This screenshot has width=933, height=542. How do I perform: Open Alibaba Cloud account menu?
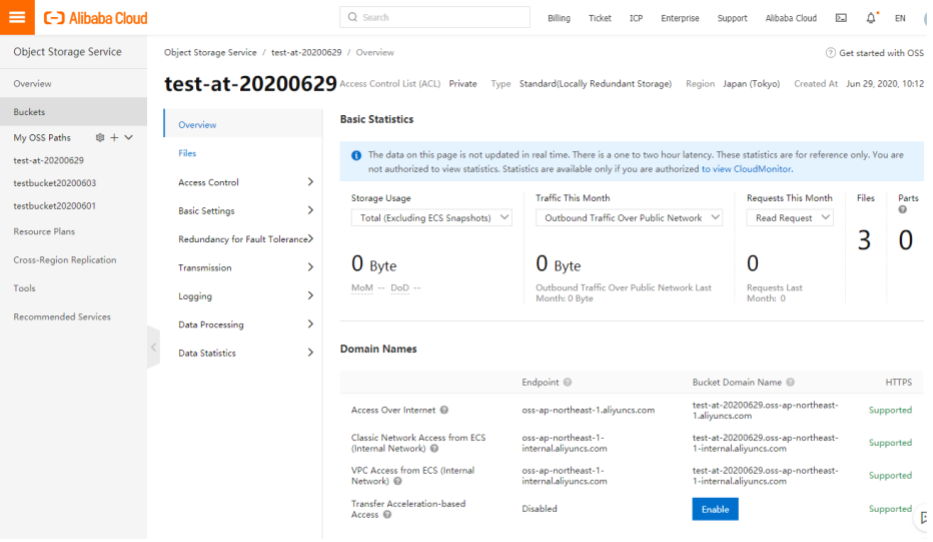791,18
